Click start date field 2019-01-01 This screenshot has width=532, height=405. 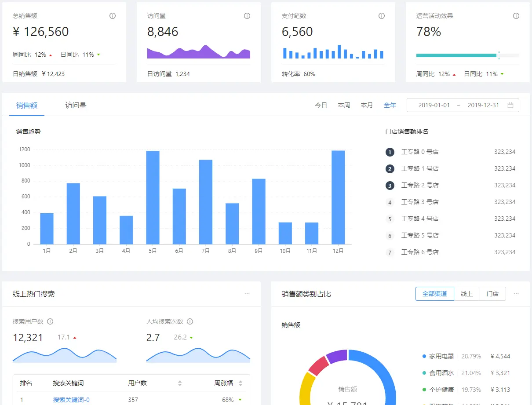(x=434, y=105)
